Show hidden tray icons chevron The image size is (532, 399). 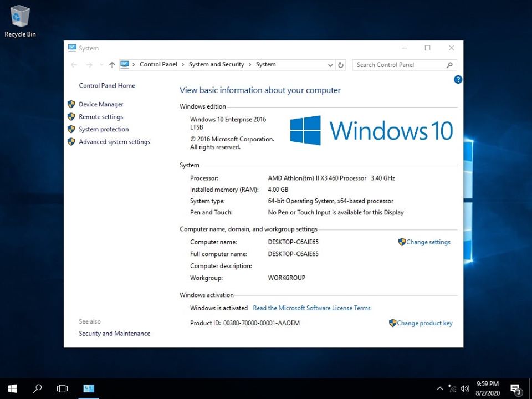tap(439, 388)
